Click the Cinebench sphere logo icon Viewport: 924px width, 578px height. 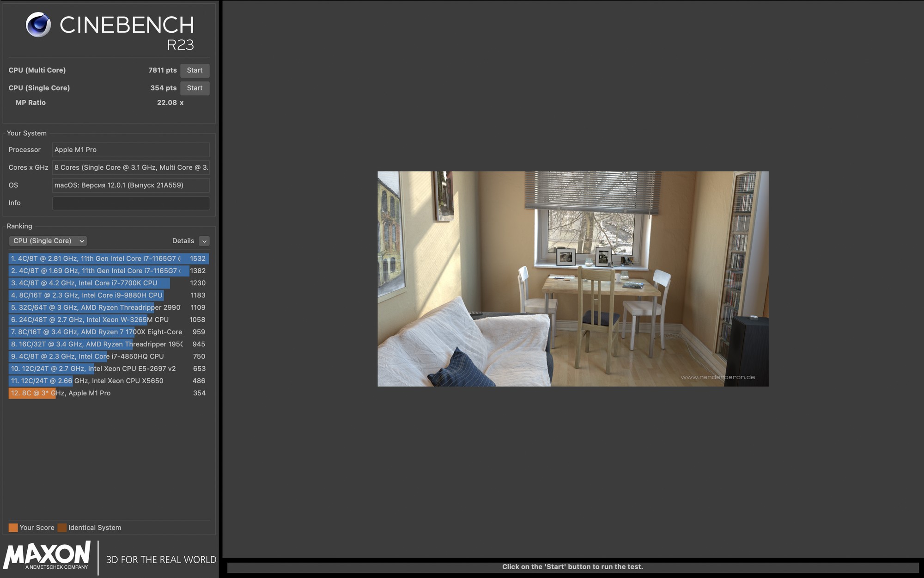point(38,25)
